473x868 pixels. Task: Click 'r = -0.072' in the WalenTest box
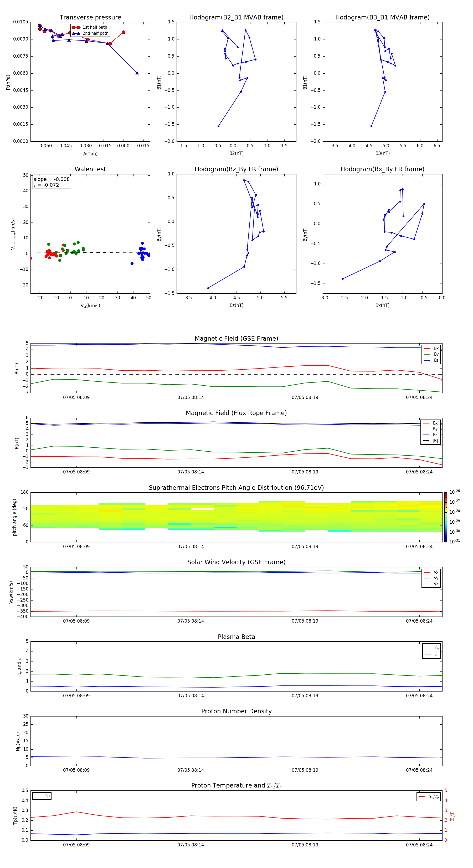(47, 185)
